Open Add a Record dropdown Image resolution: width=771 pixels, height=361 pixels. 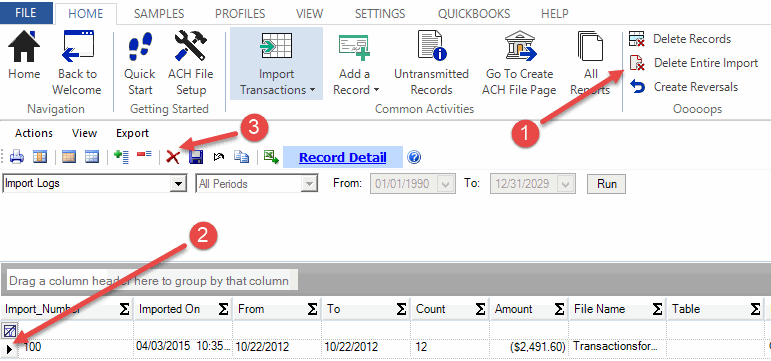click(x=355, y=63)
